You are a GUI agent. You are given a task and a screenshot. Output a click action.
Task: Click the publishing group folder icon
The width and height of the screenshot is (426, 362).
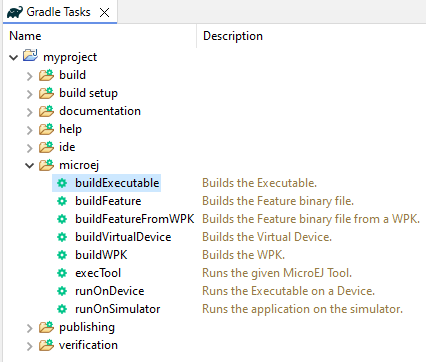pos(46,327)
